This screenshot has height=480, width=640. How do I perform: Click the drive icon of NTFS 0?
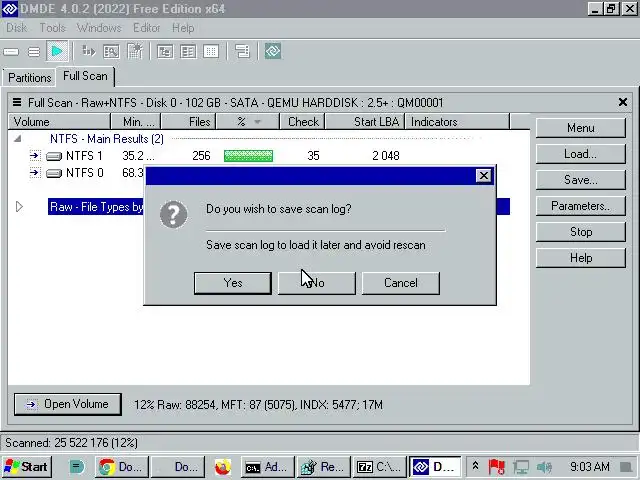(54, 173)
